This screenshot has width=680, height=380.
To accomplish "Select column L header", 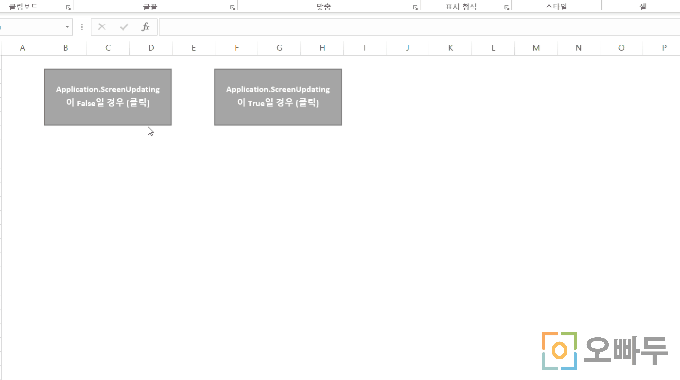I will tap(493, 48).
